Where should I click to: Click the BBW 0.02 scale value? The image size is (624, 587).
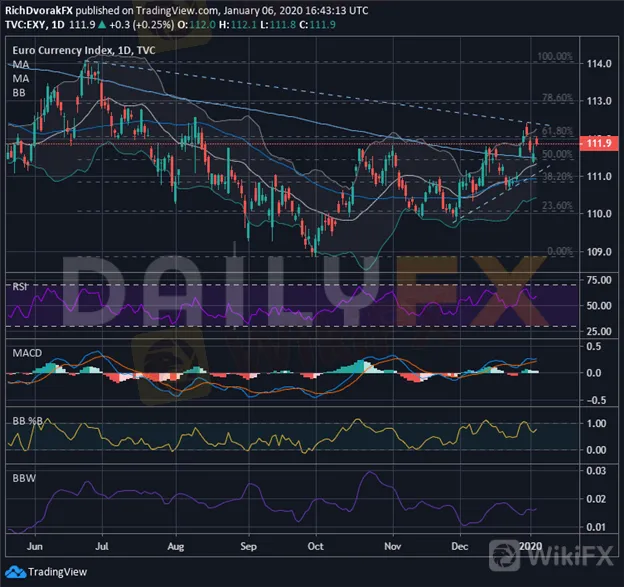click(596, 499)
